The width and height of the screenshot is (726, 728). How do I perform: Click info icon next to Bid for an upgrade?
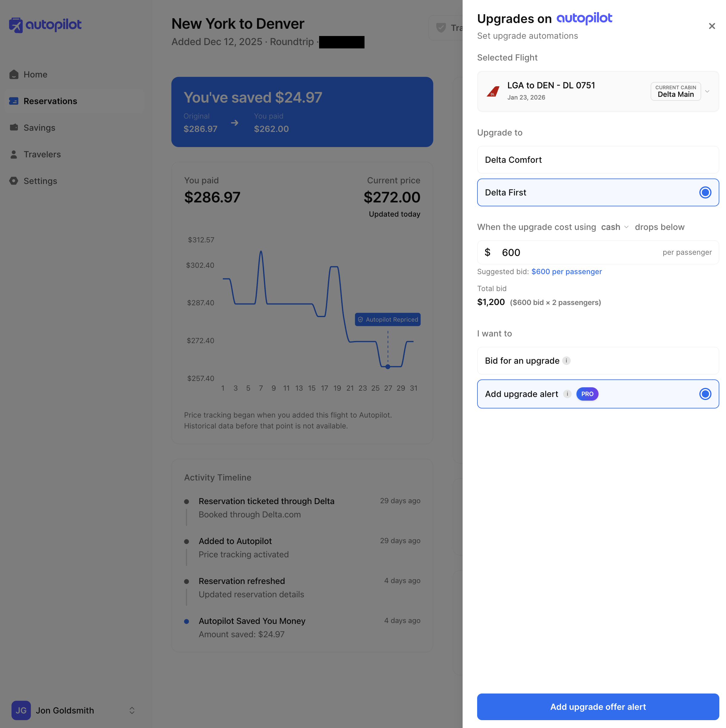(566, 361)
